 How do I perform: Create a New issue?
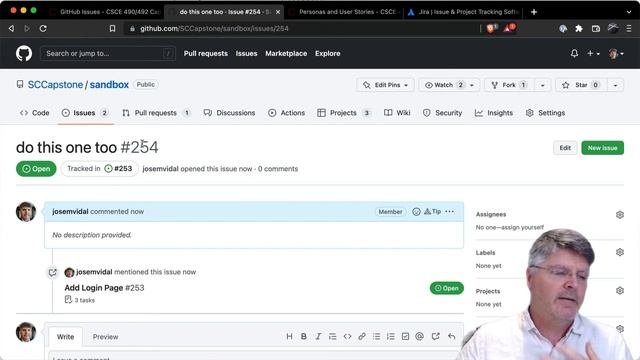click(x=602, y=148)
